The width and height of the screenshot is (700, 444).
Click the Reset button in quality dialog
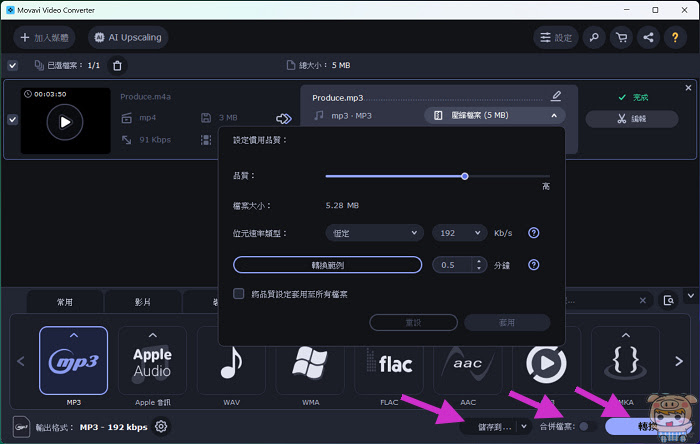[413, 322]
